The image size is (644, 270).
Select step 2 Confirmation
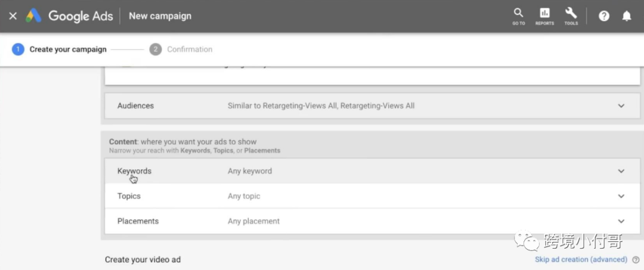181,49
